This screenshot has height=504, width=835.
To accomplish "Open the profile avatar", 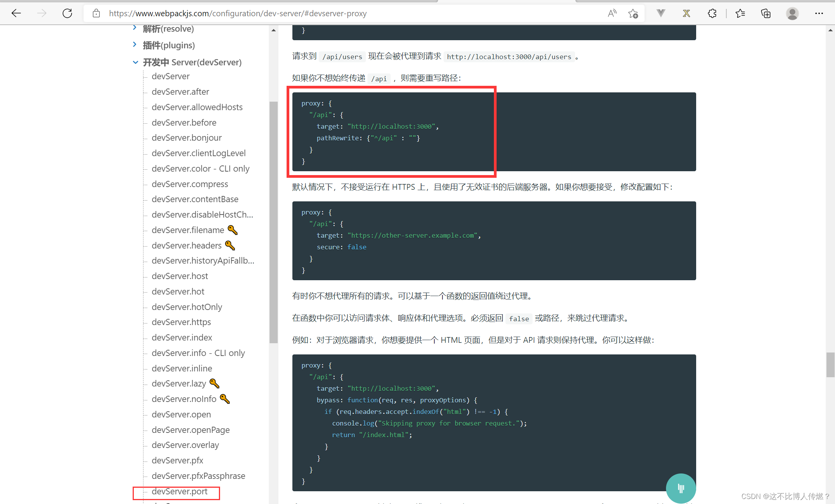I will pyautogui.click(x=792, y=14).
